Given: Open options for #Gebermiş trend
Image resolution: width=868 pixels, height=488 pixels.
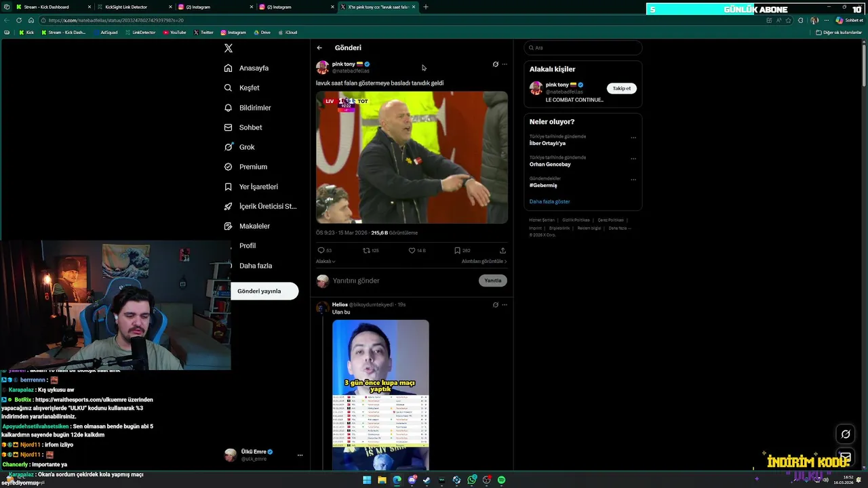Looking at the screenshot, I should tap(633, 180).
